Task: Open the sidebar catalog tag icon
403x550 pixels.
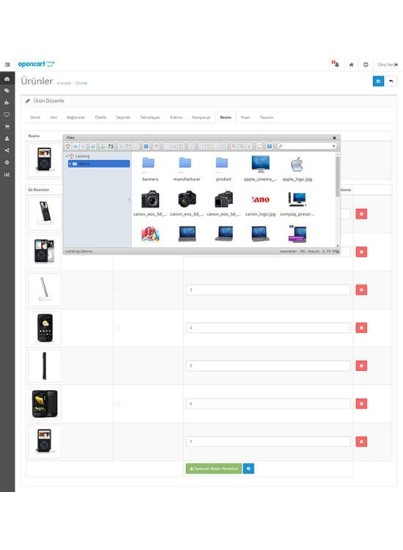Action: [x=7, y=90]
